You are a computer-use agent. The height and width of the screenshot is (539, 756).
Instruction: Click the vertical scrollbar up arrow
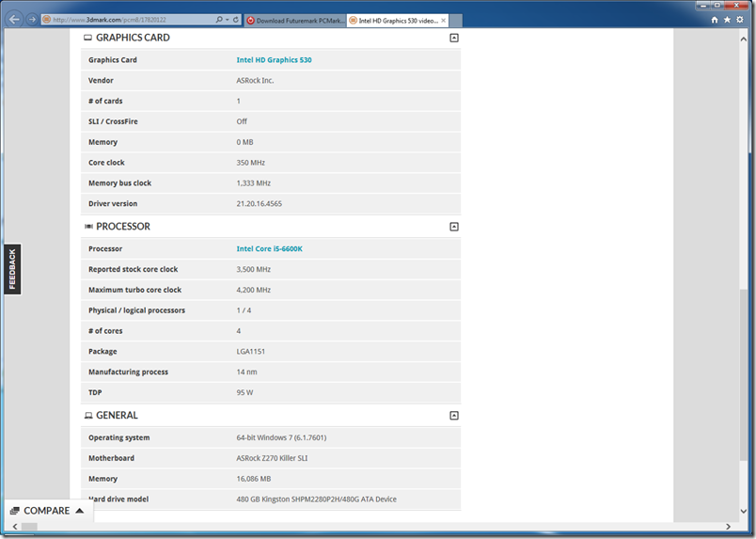[x=743, y=40]
